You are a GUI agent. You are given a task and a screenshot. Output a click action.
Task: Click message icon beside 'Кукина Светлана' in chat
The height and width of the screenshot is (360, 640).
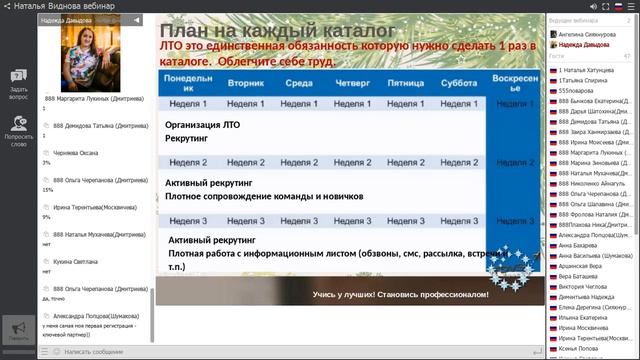46,262
